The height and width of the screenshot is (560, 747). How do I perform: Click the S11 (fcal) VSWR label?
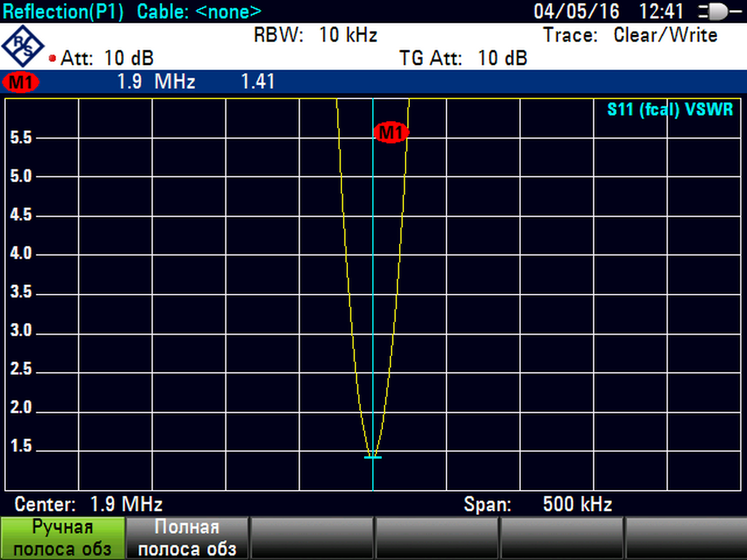pyautogui.click(x=670, y=111)
